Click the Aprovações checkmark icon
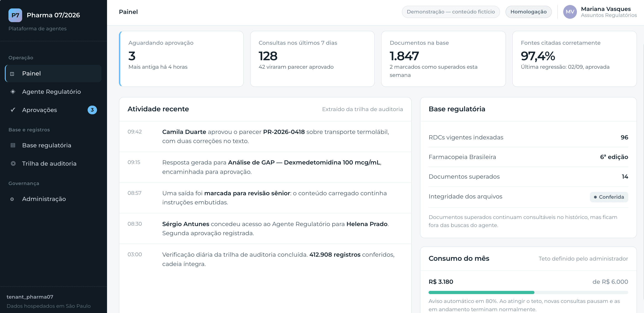Image resolution: width=644 pixels, height=313 pixels. point(13,110)
